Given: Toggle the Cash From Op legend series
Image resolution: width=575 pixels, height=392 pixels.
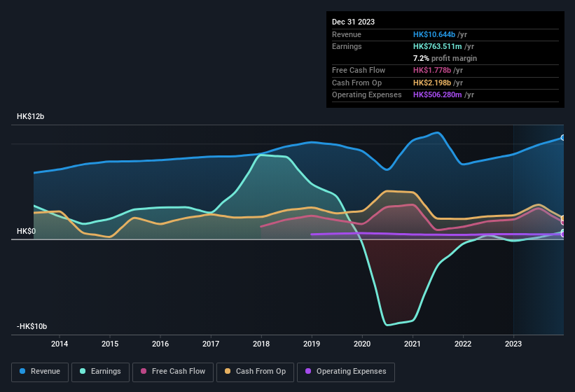Looking at the screenshot, I should [x=255, y=372].
